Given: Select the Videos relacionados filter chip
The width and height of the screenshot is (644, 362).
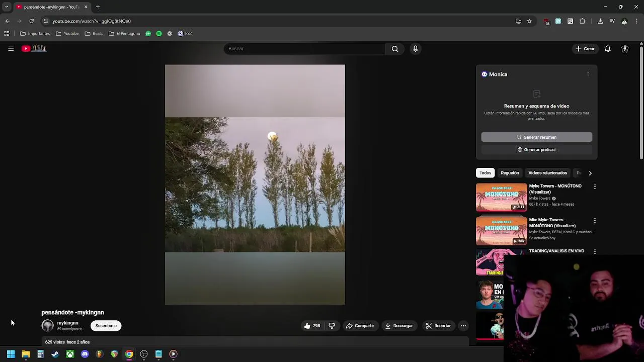Looking at the screenshot, I should click(x=547, y=173).
